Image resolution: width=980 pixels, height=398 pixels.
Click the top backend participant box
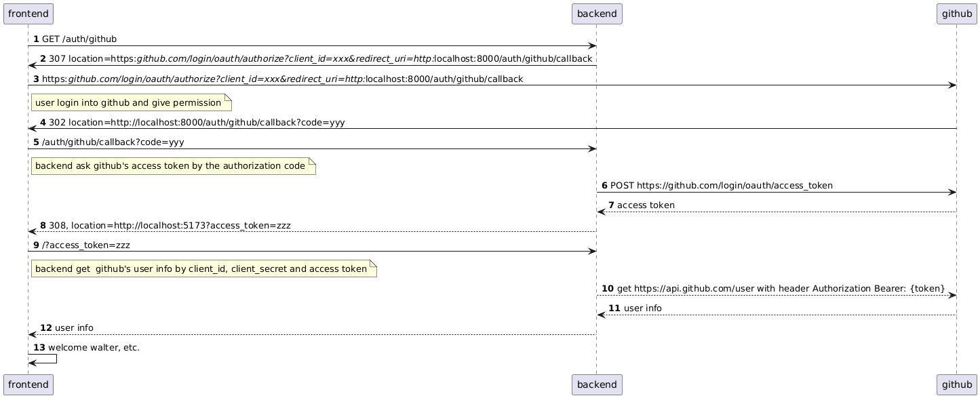[x=597, y=13]
